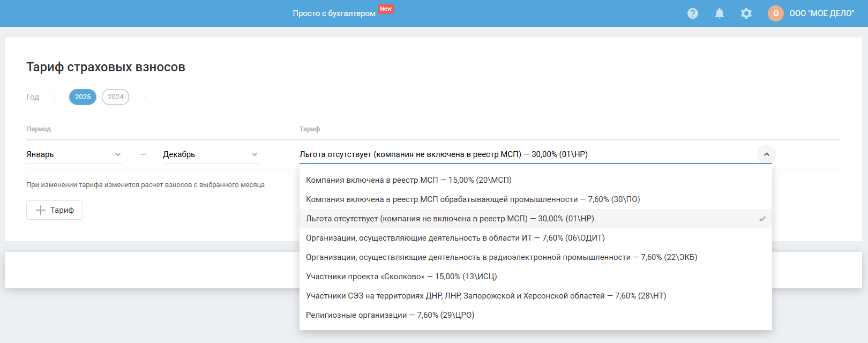
Task: Open notifications bell icon
Action: tap(720, 13)
